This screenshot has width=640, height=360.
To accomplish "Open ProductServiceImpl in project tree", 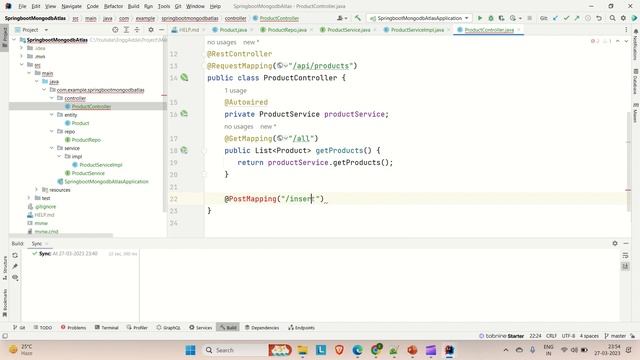I will pos(101,164).
